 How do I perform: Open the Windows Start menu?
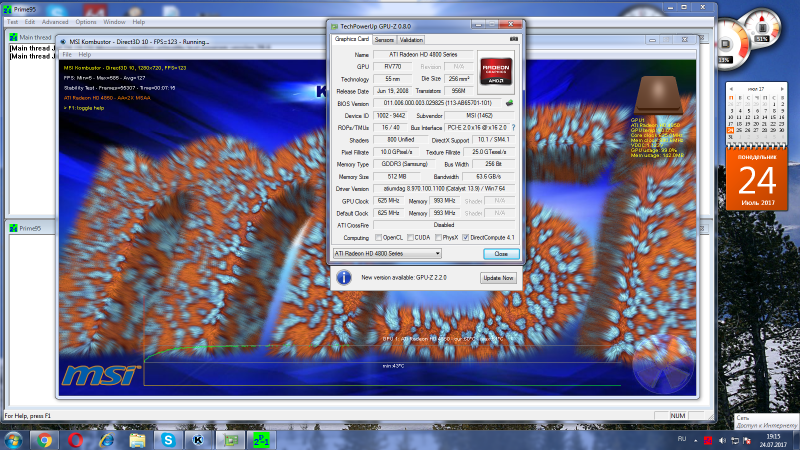pos(13,440)
